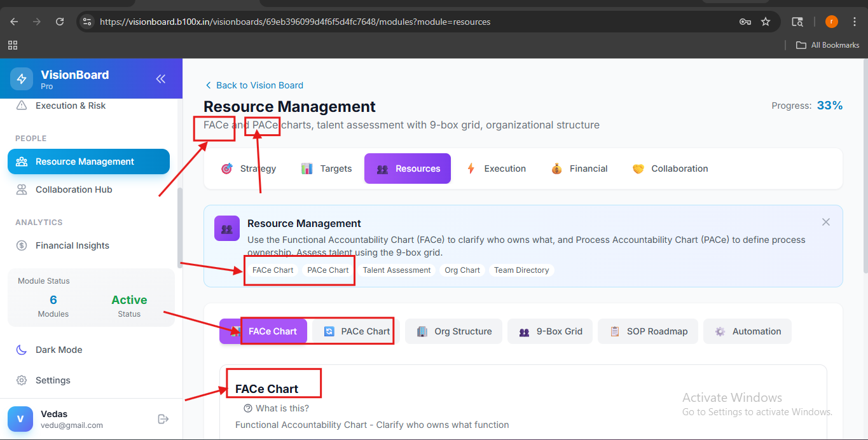The width and height of the screenshot is (868, 440).
Task: Click the PACe Chart refresh icon
Action: 329,331
